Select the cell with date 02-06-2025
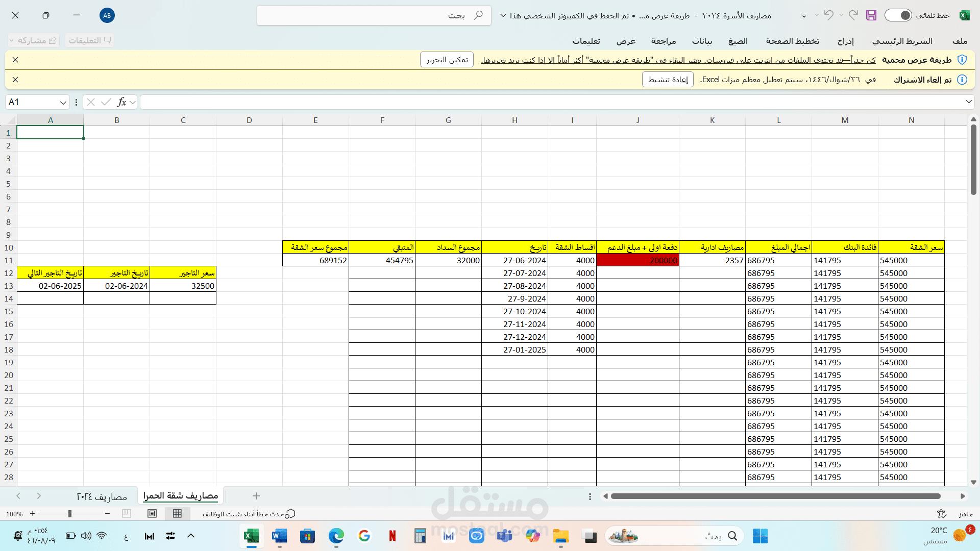980x551 pixels. pyautogui.click(x=50, y=286)
